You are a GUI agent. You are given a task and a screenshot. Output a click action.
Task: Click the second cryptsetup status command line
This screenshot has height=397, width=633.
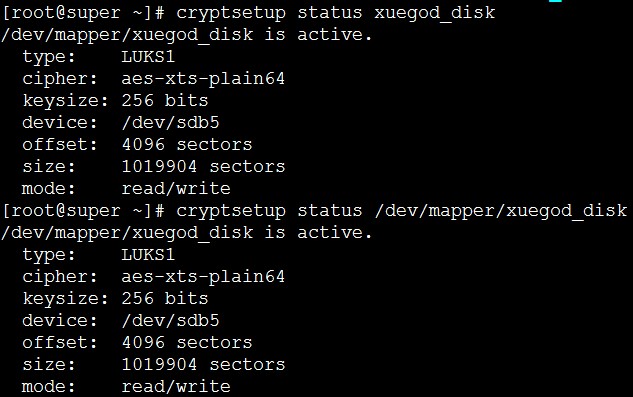pos(402,211)
